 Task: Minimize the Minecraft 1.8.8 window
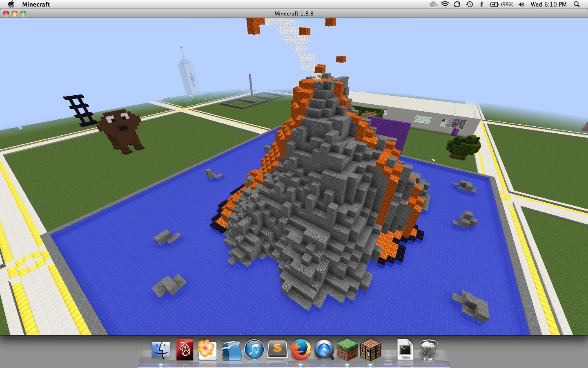pyautogui.click(x=15, y=13)
